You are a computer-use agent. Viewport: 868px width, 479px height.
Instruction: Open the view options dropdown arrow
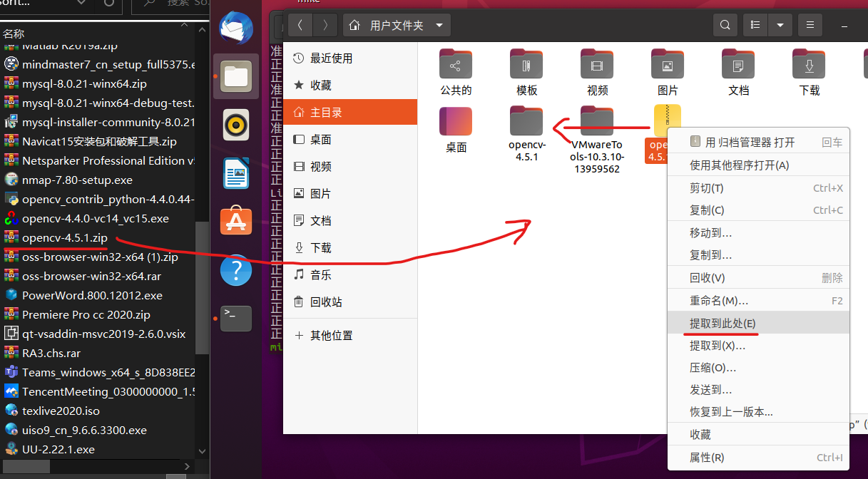780,24
